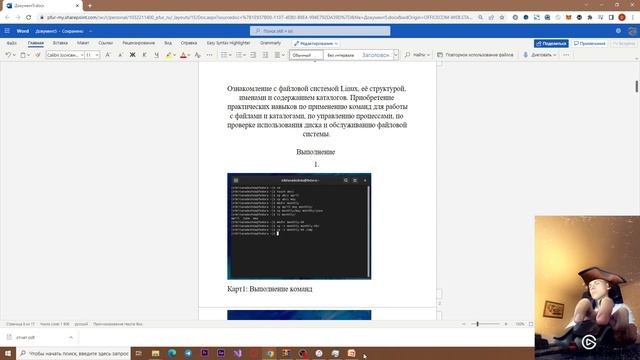Apply red font color
Screen dimensions: 640x360
pos(183,55)
